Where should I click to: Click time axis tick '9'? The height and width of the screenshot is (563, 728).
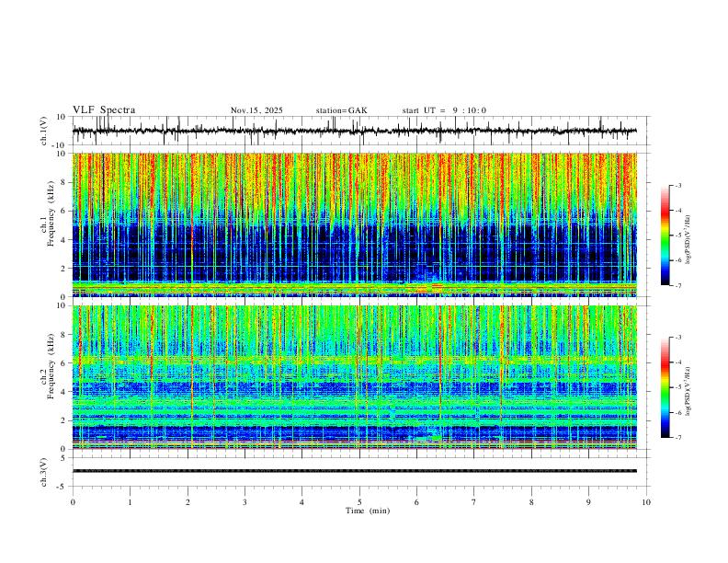tap(588, 502)
